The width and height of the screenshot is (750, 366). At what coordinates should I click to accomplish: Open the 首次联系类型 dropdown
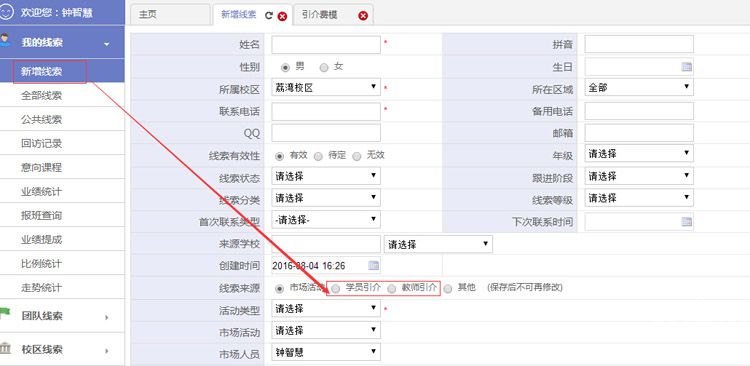coord(326,220)
